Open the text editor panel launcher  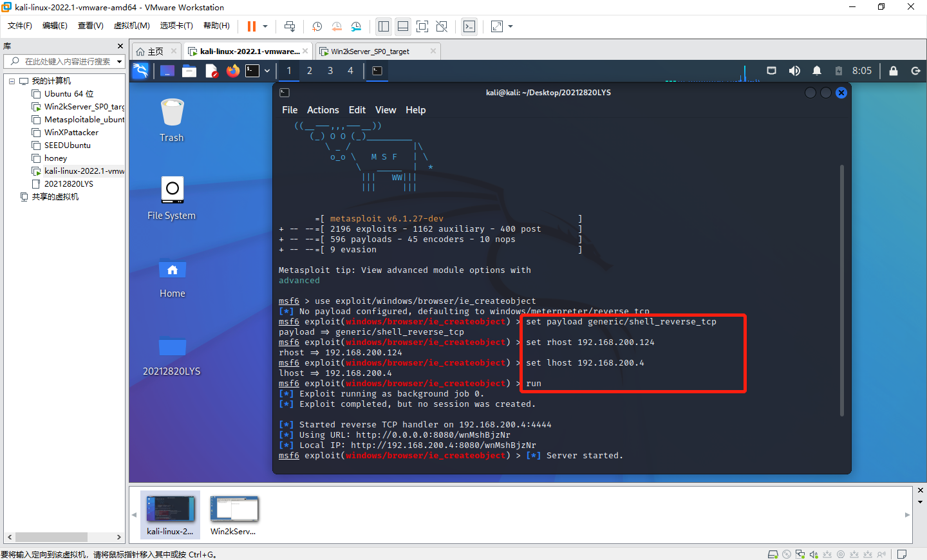211,71
